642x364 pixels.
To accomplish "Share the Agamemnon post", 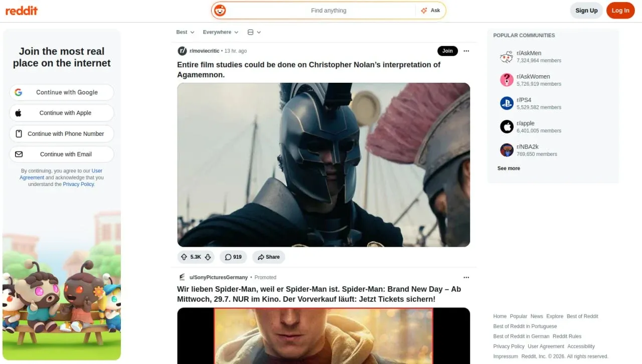I will point(269,257).
